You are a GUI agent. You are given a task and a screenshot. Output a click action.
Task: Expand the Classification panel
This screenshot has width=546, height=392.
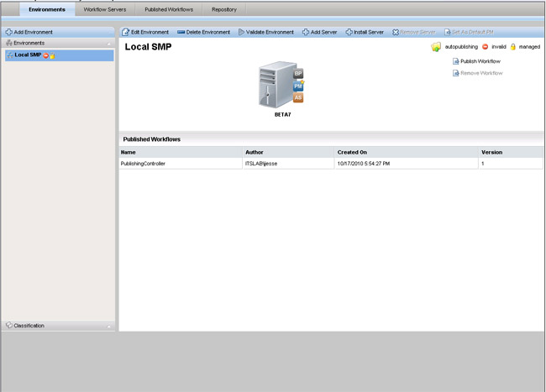pyautogui.click(x=59, y=326)
